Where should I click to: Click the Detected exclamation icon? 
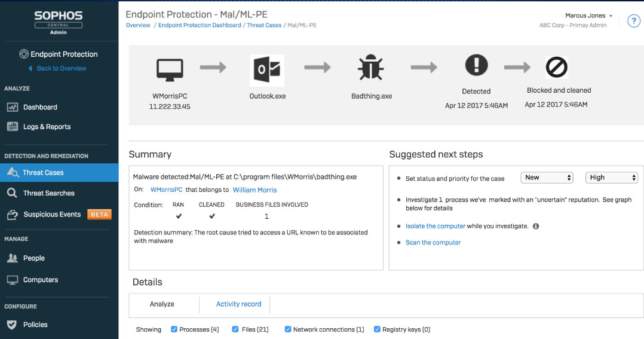(476, 65)
